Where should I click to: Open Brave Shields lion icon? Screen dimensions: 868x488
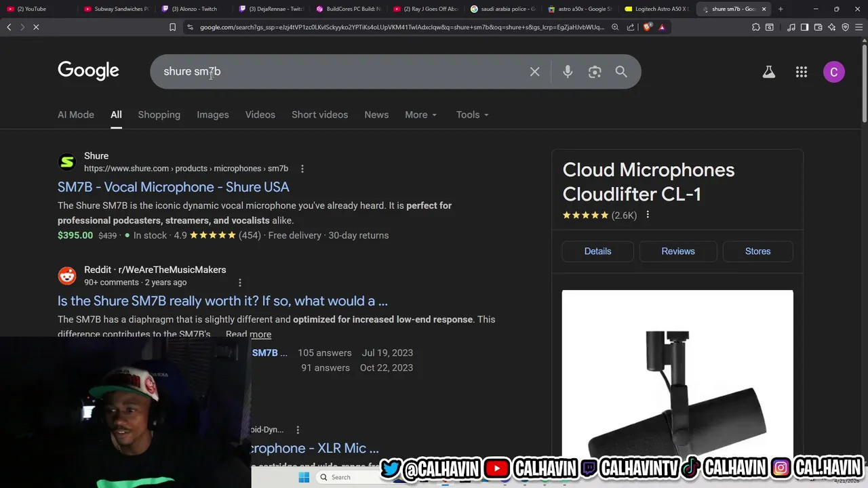[x=647, y=27]
